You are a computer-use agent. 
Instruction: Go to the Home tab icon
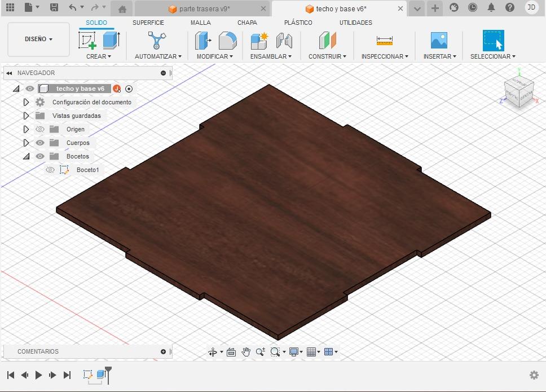click(x=122, y=9)
